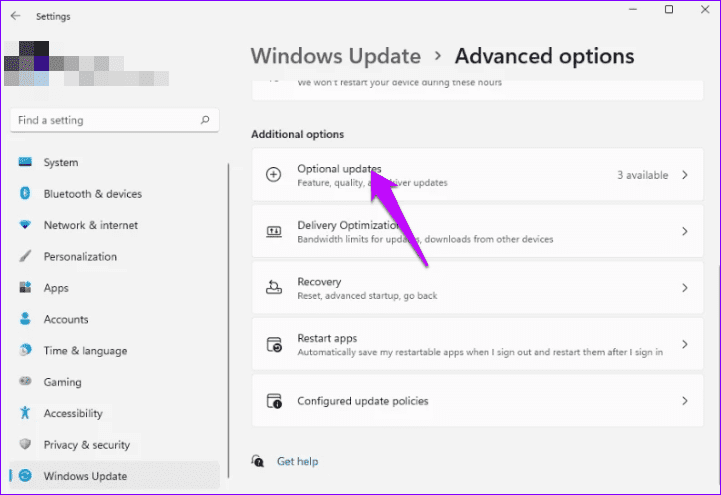Viewport: 721px width, 495px height.
Task: Click the Accessibility figure icon
Action: click(25, 413)
